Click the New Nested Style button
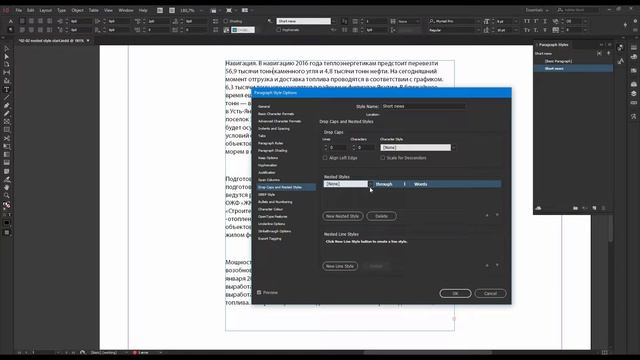The image size is (640, 360). tap(342, 216)
